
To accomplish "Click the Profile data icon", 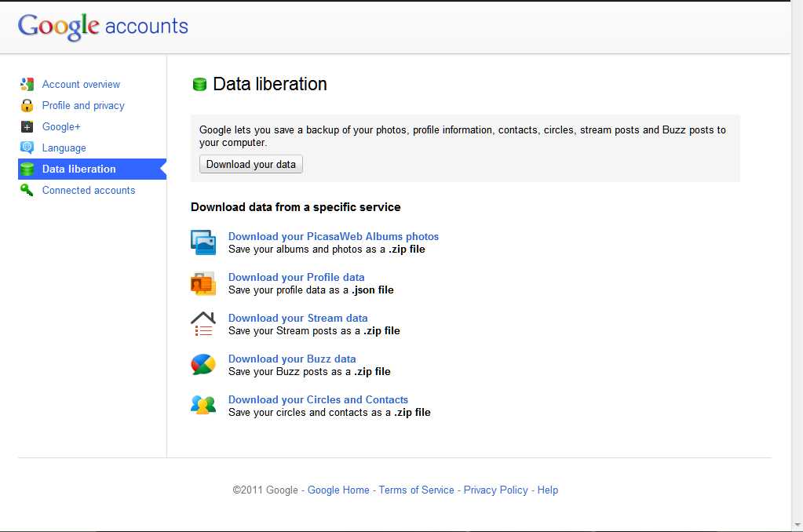I will (203, 283).
